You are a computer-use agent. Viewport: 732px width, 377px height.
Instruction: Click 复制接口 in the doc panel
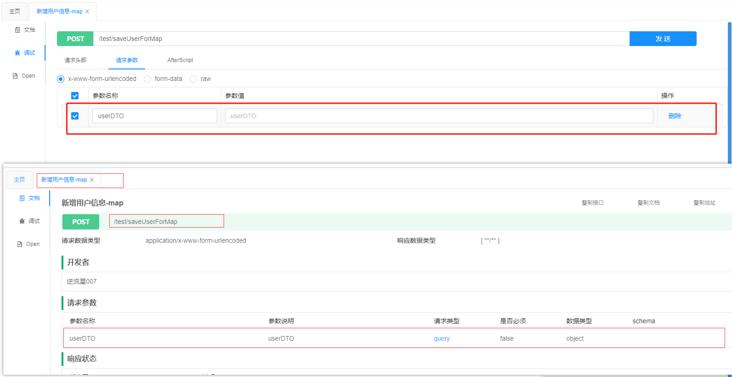point(592,203)
